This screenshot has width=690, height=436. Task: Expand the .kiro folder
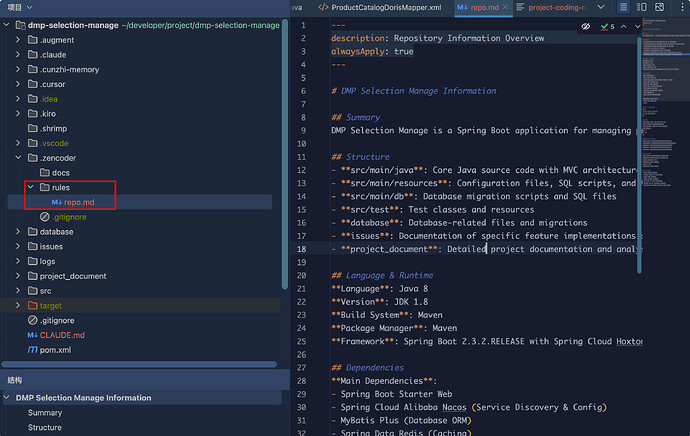(x=18, y=114)
